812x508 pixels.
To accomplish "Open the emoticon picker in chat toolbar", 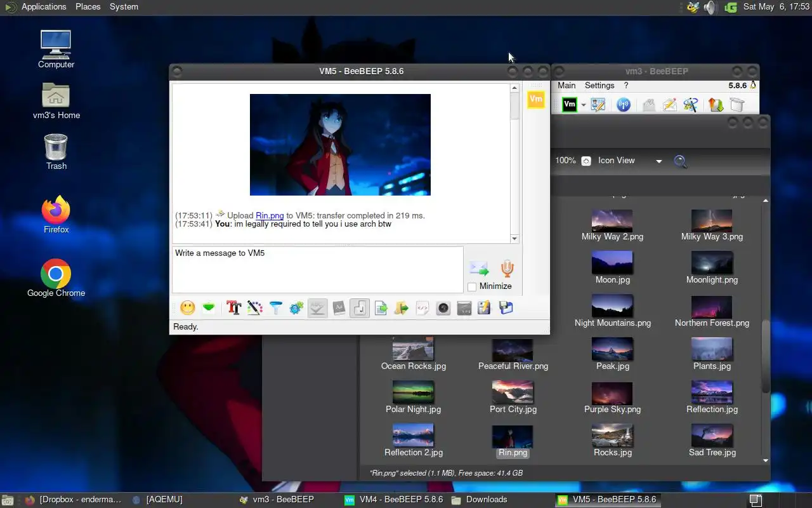I will click(187, 308).
